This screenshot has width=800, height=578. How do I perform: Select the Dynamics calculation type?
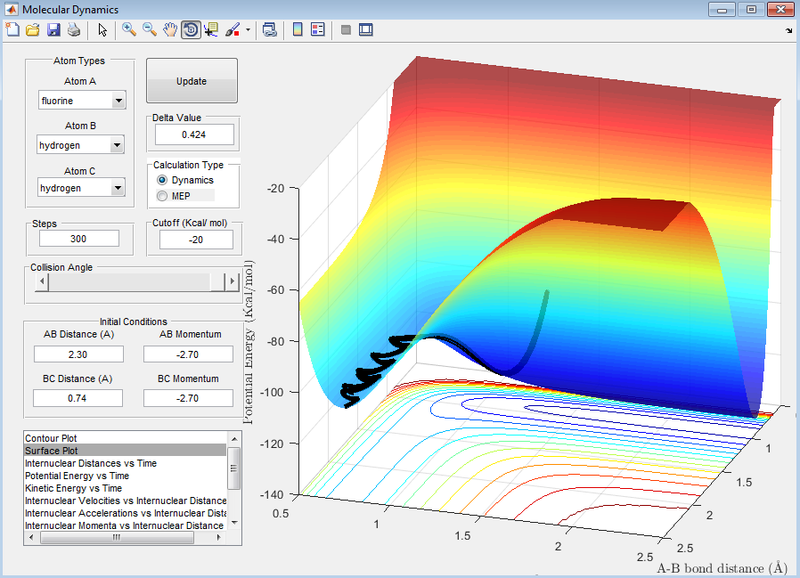[162, 180]
